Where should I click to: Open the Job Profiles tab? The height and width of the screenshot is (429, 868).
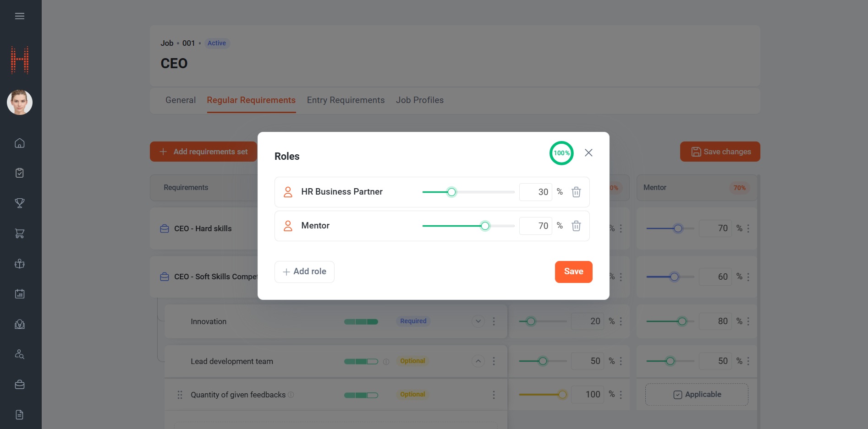pos(420,100)
